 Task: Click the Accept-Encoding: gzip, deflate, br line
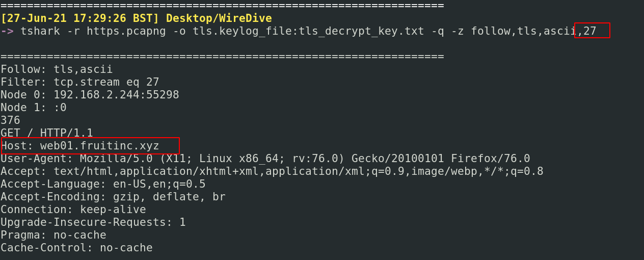[x=113, y=197]
